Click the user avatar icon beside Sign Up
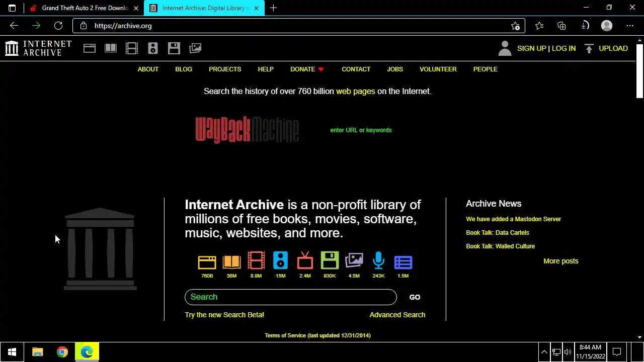 pos(505,48)
